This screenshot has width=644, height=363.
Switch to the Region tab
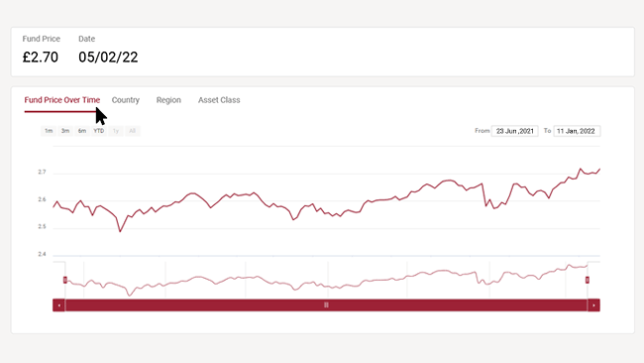click(x=168, y=100)
